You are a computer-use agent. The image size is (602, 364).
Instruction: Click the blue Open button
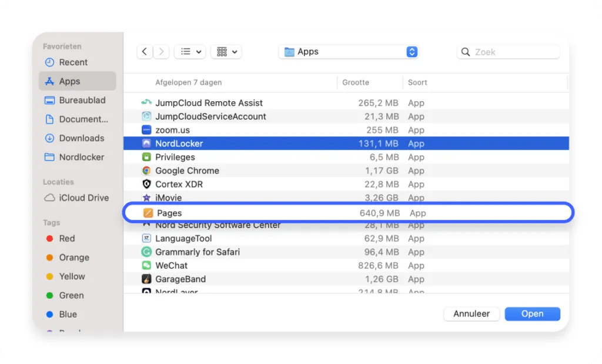(x=532, y=313)
